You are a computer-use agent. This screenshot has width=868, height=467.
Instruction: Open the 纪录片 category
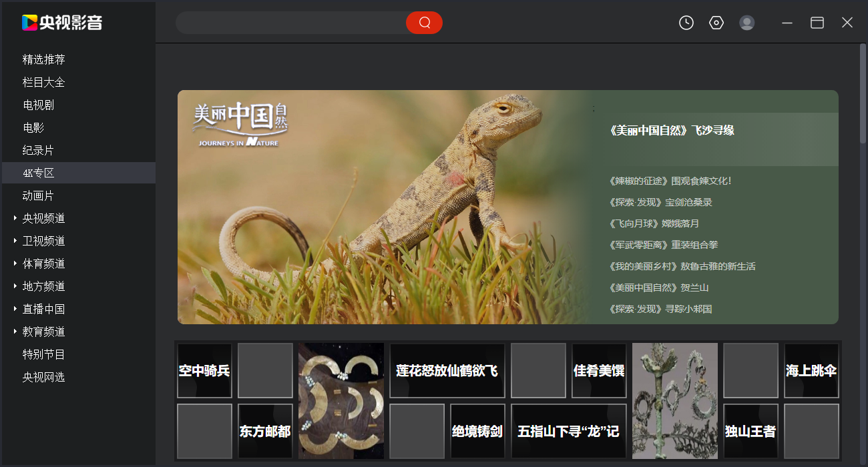click(38, 150)
